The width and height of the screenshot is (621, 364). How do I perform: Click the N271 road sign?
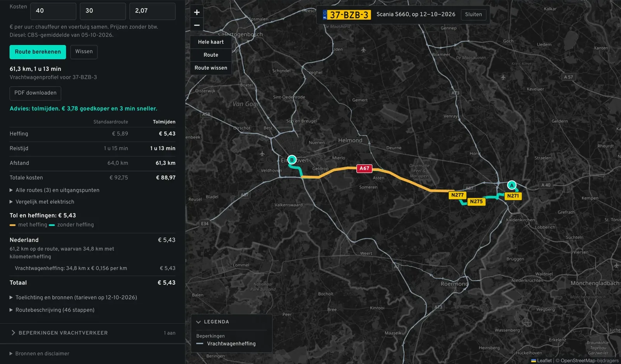click(x=513, y=196)
